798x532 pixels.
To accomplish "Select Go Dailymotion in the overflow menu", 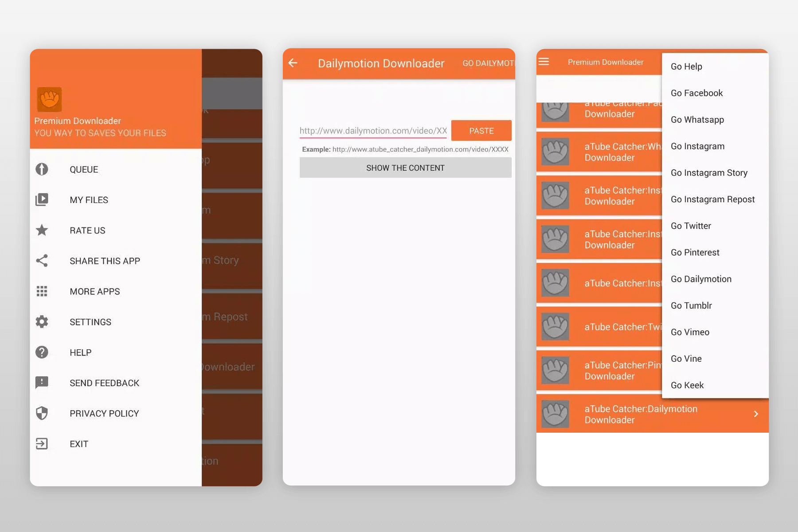I will coord(700,279).
